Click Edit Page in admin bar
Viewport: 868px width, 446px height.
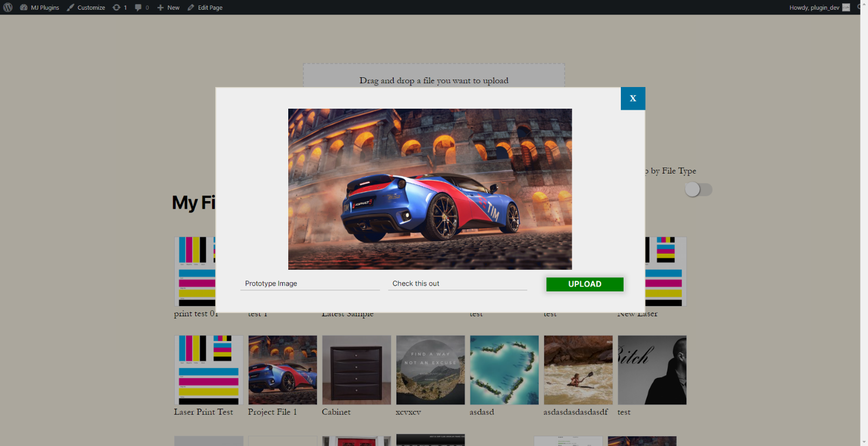click(x=205, y=8)
